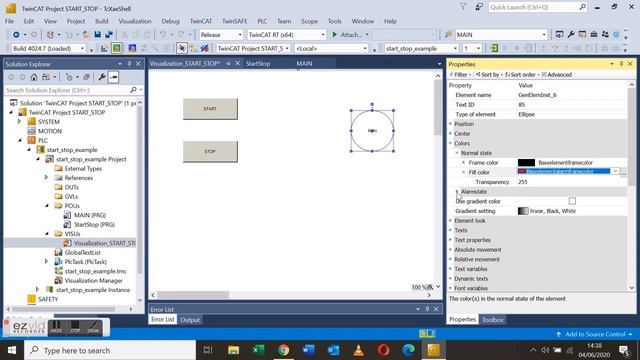Click the START button in visualization

(210, 109)
